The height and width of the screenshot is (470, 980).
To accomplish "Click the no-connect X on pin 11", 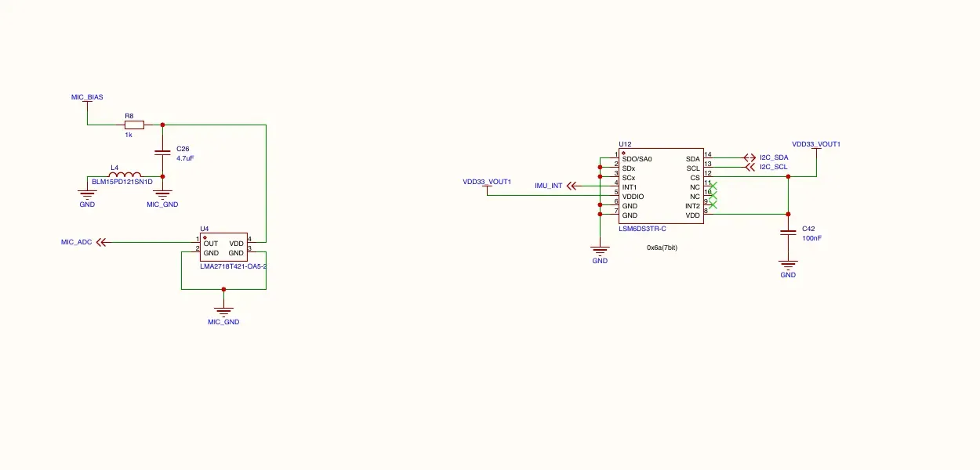I will [713, 186].
